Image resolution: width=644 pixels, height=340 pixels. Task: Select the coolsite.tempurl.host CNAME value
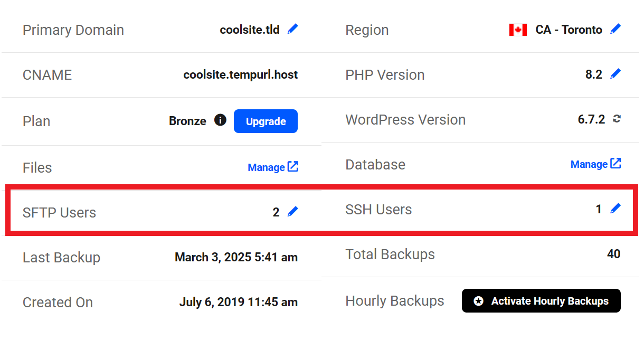[x=241, y=75]
